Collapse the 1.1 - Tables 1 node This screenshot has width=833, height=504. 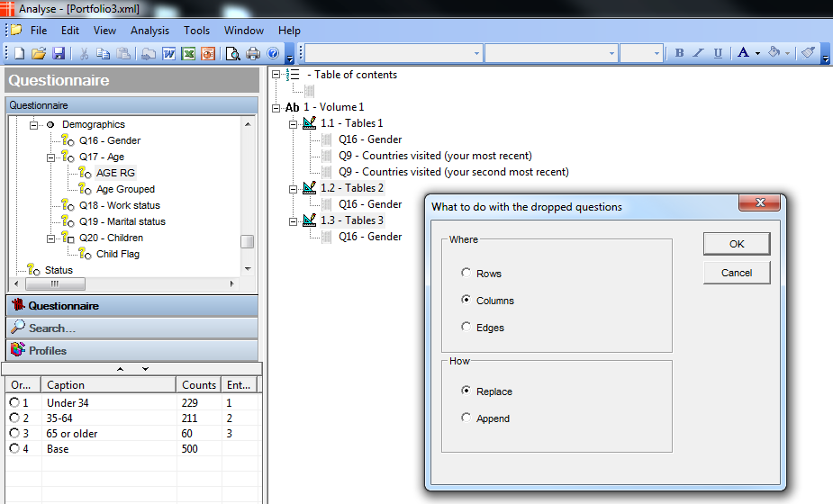[x=293, y=123]
